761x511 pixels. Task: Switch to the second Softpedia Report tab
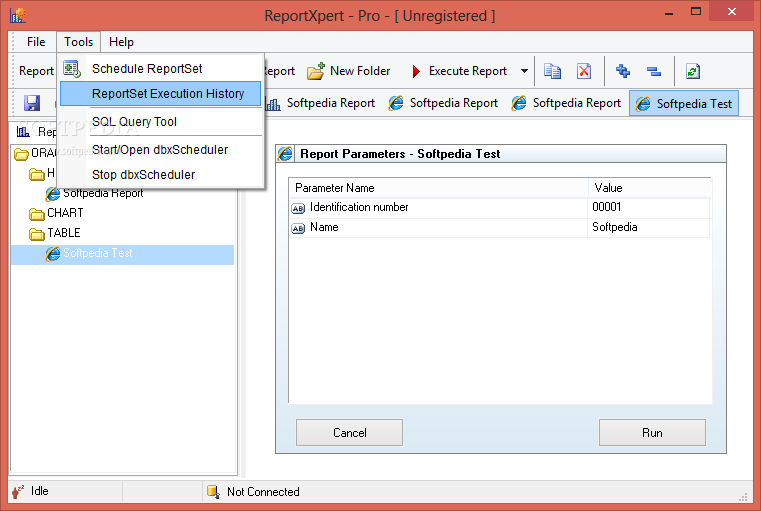(x=443, y=103)
